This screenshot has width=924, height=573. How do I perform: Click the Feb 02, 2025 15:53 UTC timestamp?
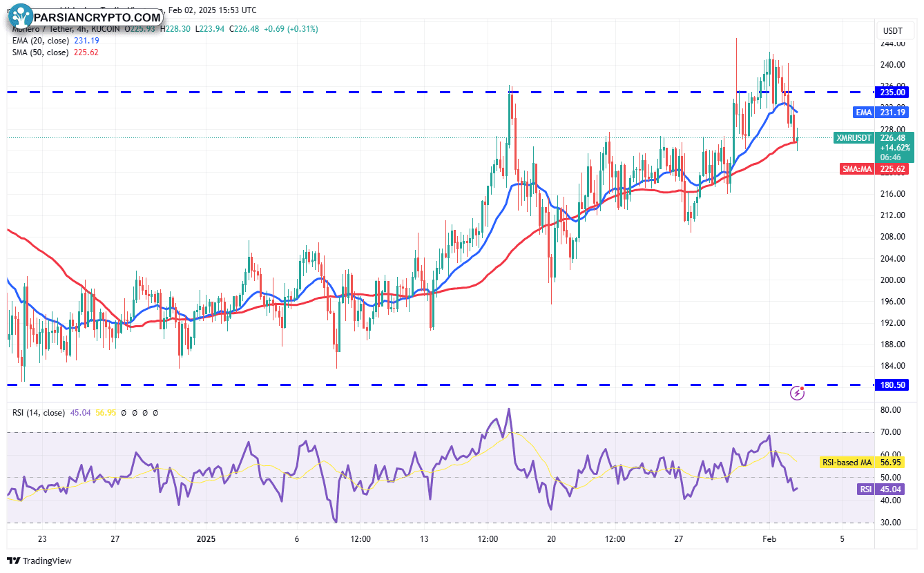point(211,10)
